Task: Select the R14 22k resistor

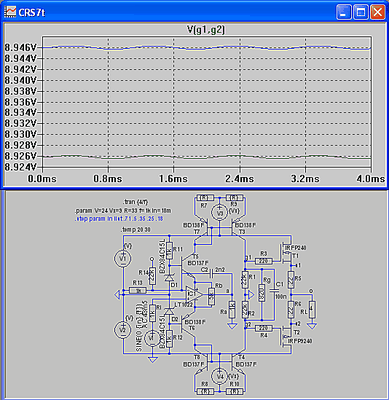Action: click(x=152, y=276)
